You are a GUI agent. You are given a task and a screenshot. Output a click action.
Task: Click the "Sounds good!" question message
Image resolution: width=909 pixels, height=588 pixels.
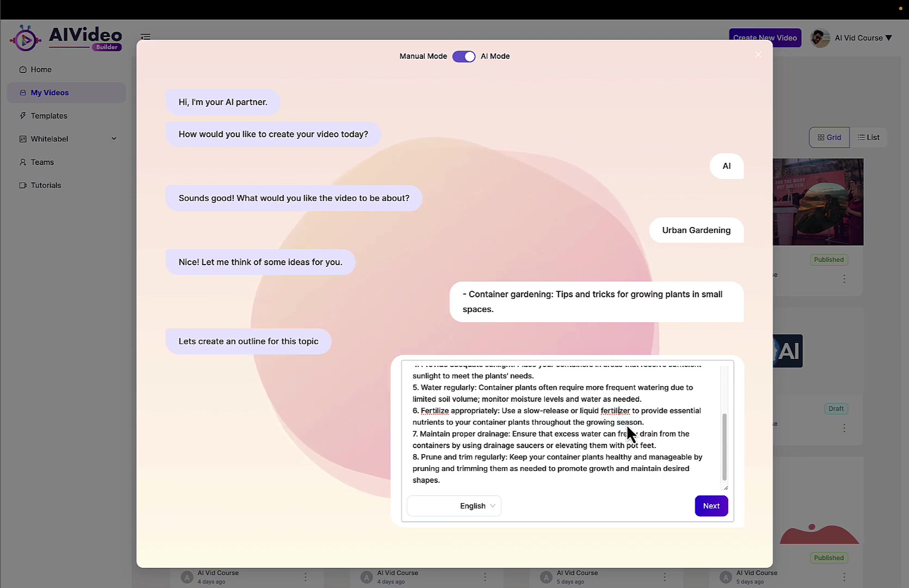(294, 198)
